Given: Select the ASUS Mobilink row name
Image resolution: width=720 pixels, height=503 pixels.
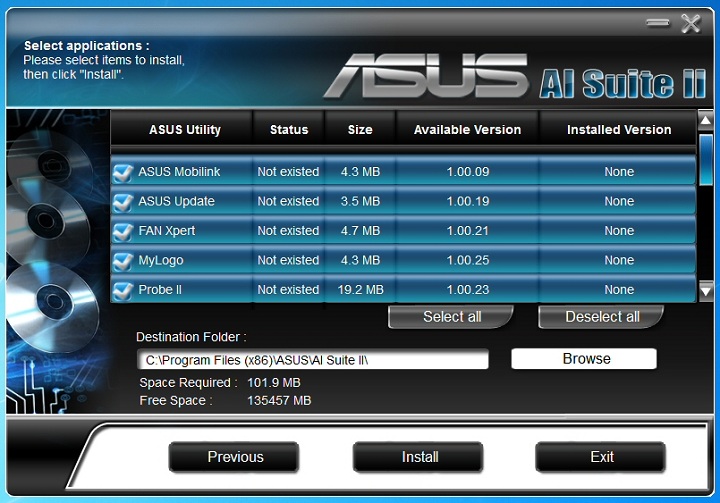Looking at the screenshot, I should coord(179,172).
